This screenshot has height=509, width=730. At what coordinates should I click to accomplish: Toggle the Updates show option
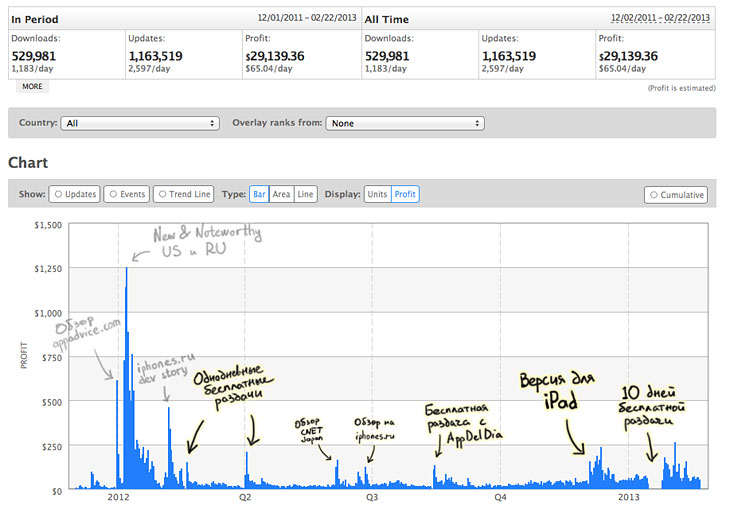[75, 194]
